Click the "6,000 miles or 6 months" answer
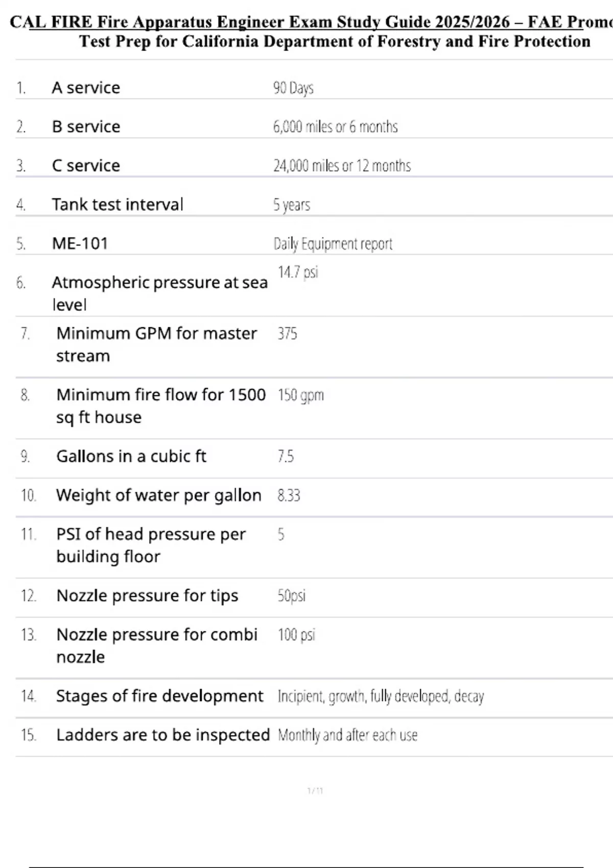Image resolution: width=613 pixels, height=868 pixels. (335, 127)
